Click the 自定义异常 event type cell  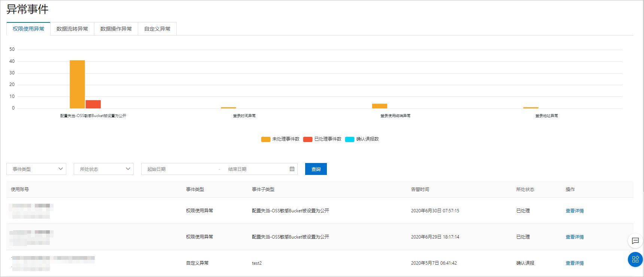click(x=197, y=263)
